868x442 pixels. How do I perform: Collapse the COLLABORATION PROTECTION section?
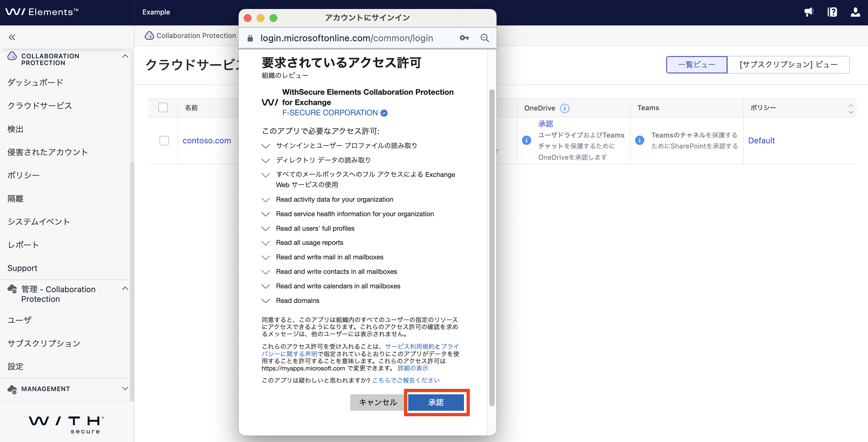click(x=125, y=56)
